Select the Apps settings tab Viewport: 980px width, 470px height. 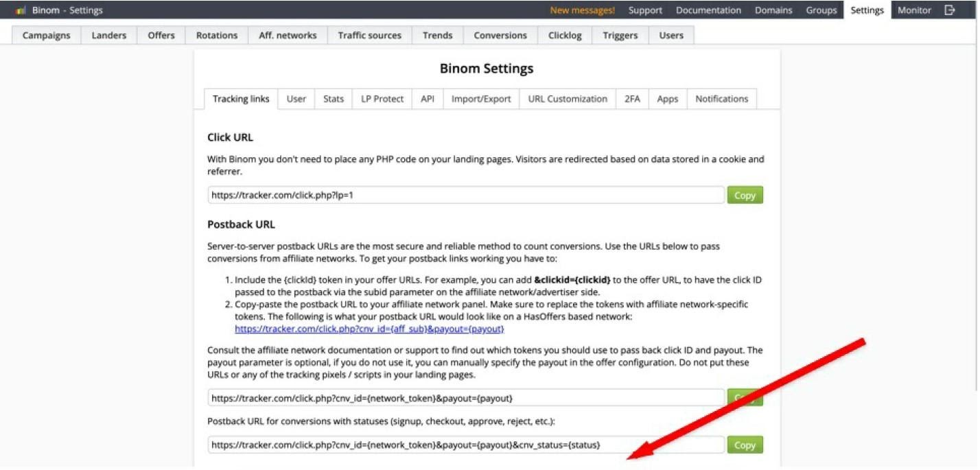pyautogui.click(x=667, y=99)
